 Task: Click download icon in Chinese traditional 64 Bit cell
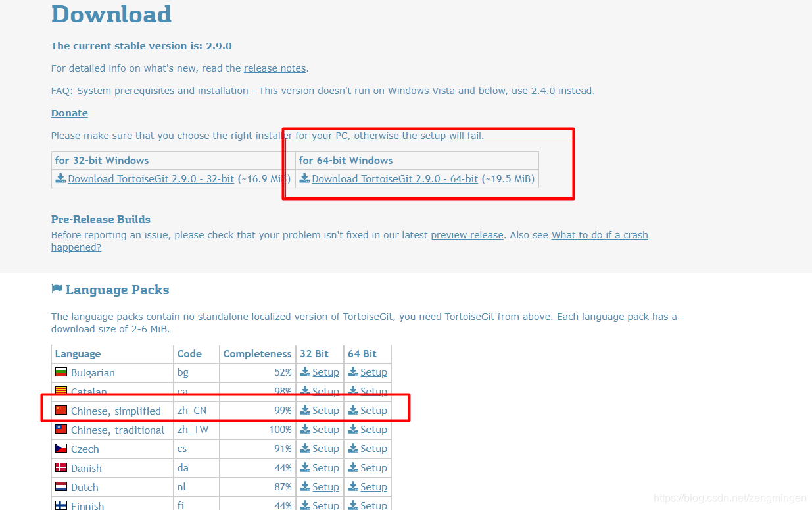[353, 429]
